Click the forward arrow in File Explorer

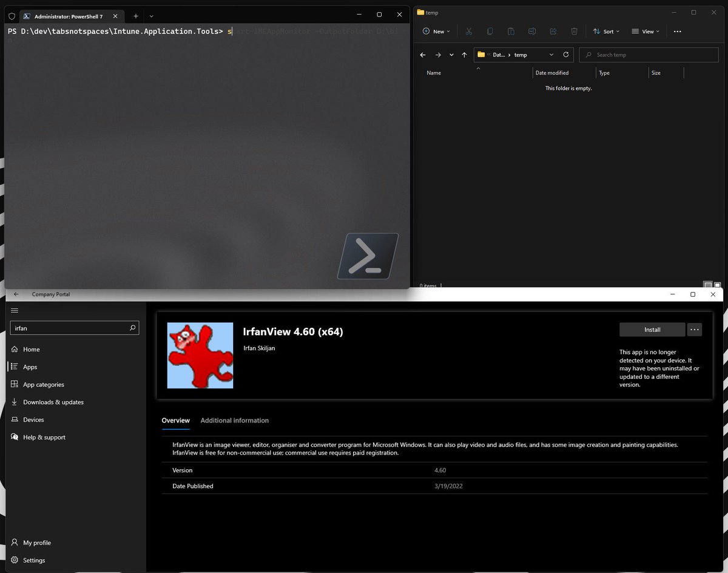438,55
